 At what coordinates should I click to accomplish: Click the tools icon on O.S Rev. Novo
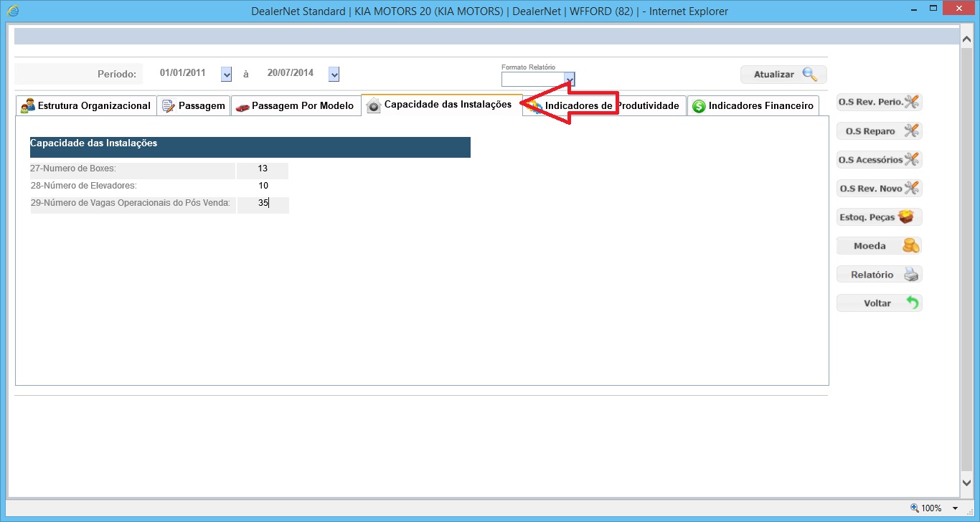[x=911, y=188]
